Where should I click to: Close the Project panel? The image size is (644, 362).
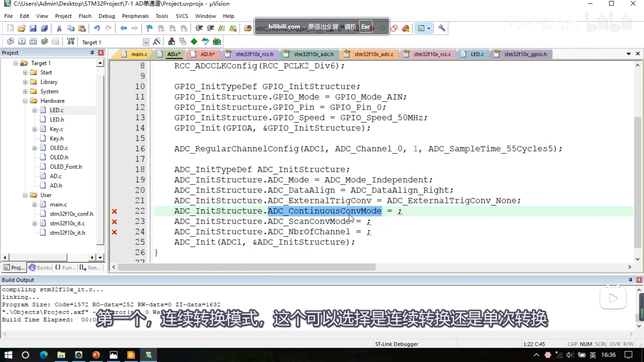pos(101,53)
